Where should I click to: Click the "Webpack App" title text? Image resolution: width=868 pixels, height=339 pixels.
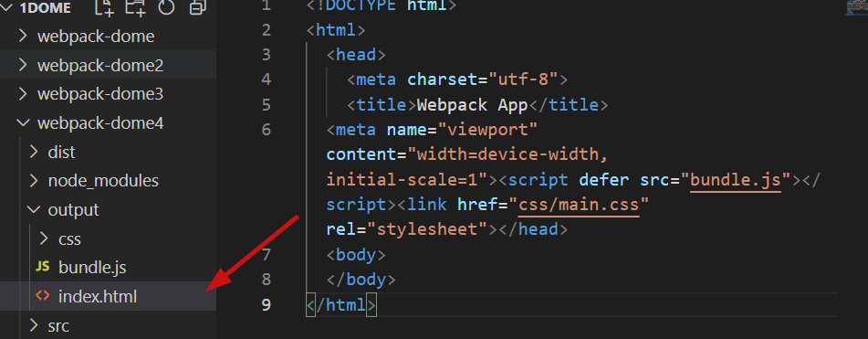(473, 105)
